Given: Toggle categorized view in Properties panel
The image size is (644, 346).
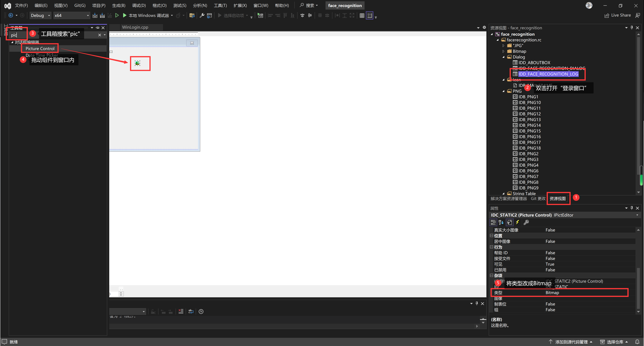Looking at the screenshot, I should pyautogui.click(x=493, y=222).
